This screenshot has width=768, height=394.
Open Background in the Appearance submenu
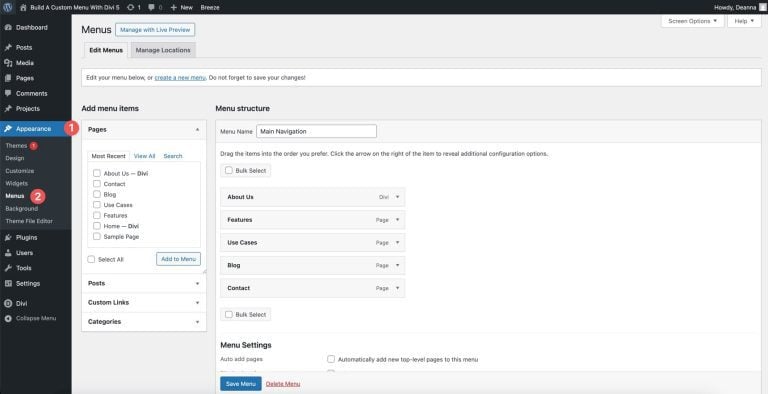22,209
